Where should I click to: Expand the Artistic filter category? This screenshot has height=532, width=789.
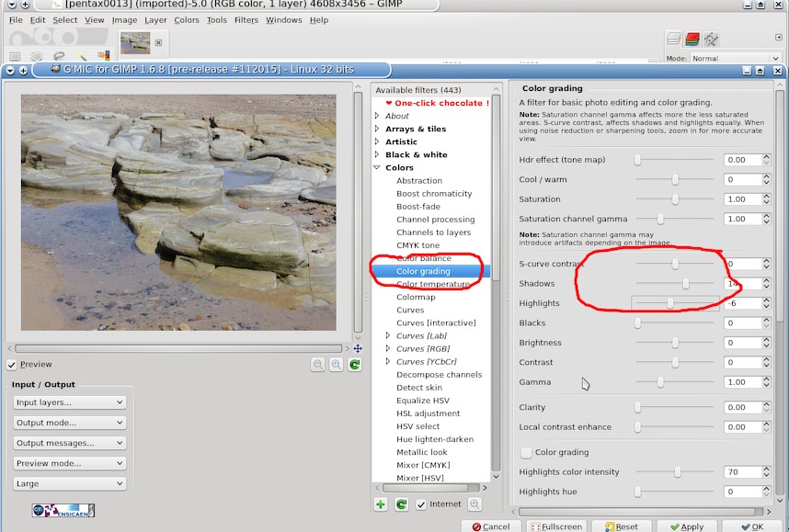377,141
